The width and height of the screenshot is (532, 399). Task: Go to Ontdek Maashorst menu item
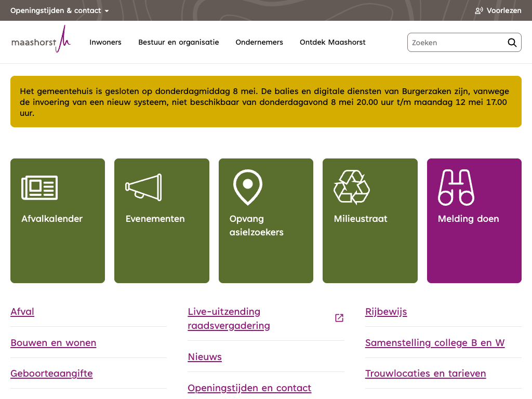click(332, 43)
